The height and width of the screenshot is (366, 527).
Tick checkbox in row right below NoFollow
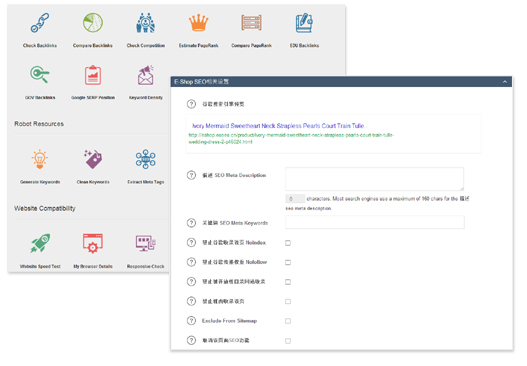(288, 282)
